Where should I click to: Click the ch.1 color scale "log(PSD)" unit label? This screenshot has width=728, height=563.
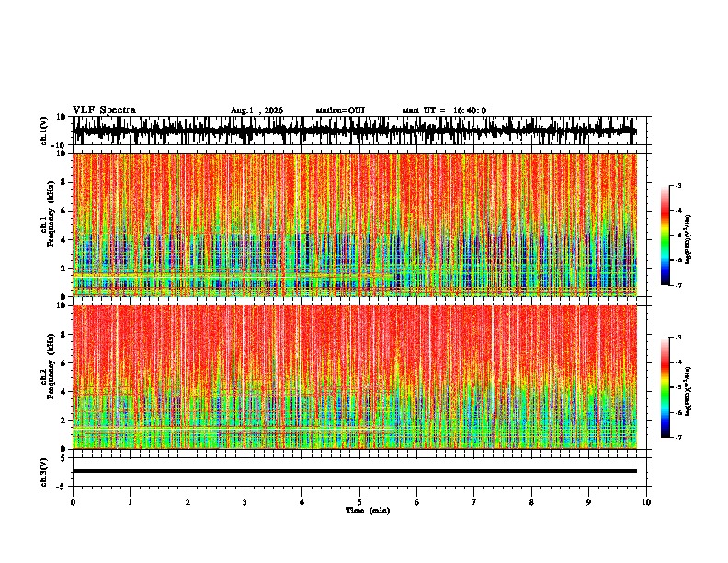pyautogui.click(x=688, y=240)
